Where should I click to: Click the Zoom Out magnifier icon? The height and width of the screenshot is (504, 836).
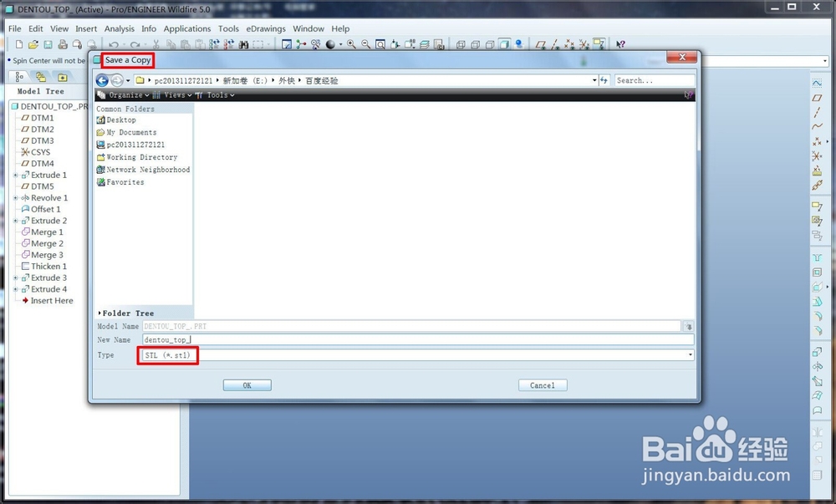click(x=366, y=44)
